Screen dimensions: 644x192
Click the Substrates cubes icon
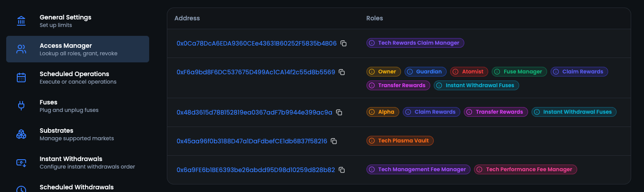pyautogui.click(x=21, y=134)
